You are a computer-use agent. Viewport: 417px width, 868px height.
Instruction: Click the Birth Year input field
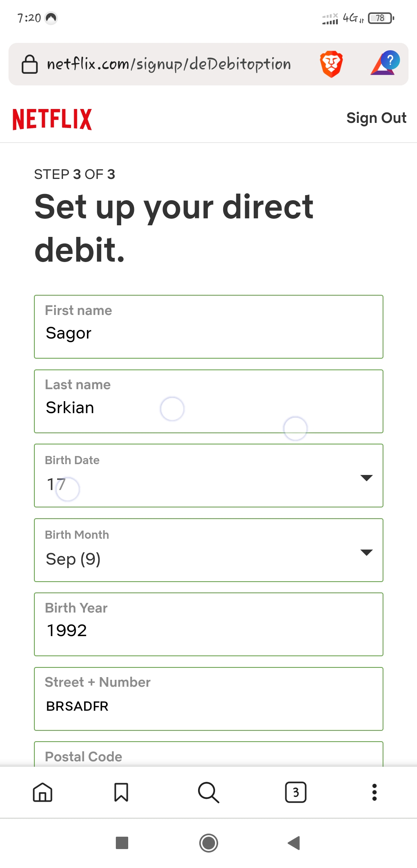coord(208,625)
